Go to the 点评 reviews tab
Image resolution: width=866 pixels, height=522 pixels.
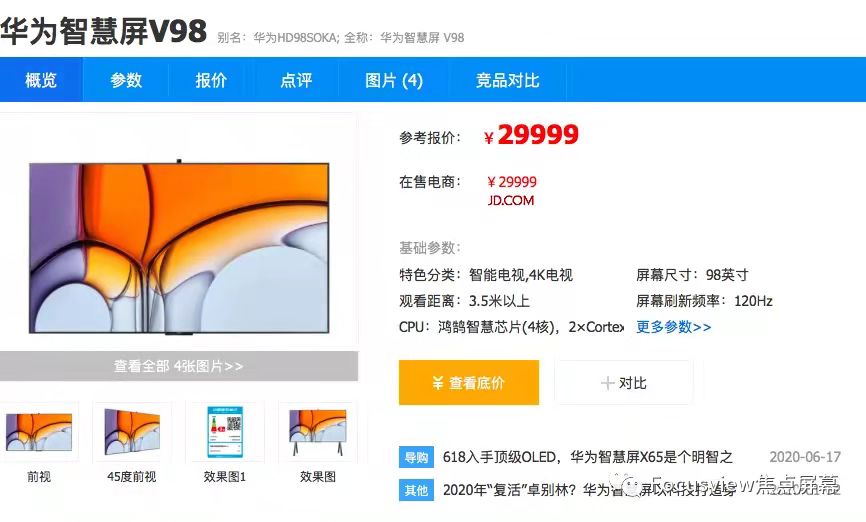(296, 80)
